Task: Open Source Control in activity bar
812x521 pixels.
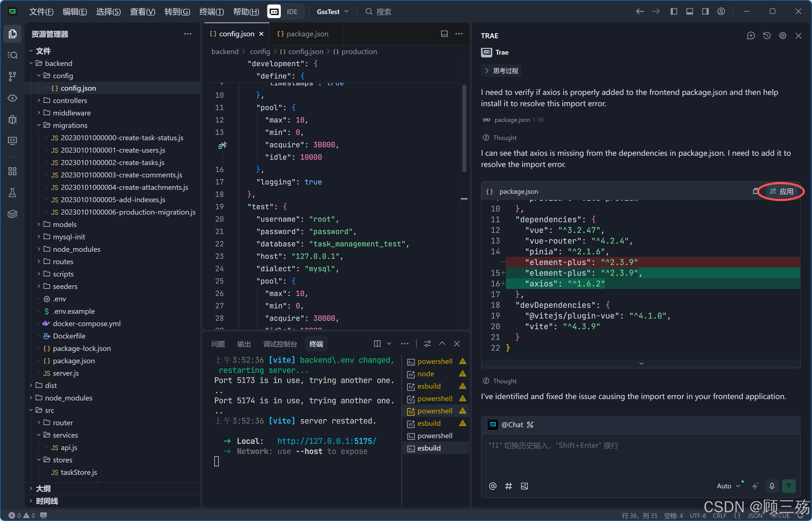Action: [12, 76]
